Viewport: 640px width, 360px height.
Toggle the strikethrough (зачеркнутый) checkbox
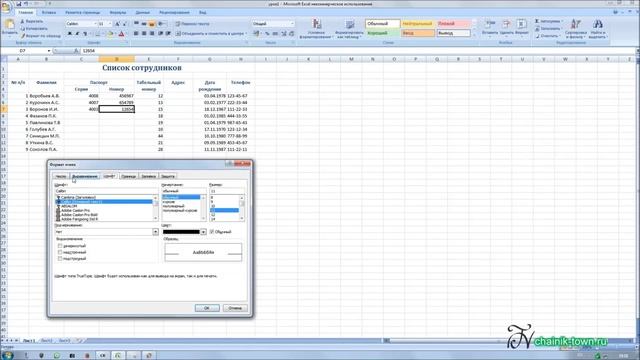pyautogui.click(x=60, y=246)
